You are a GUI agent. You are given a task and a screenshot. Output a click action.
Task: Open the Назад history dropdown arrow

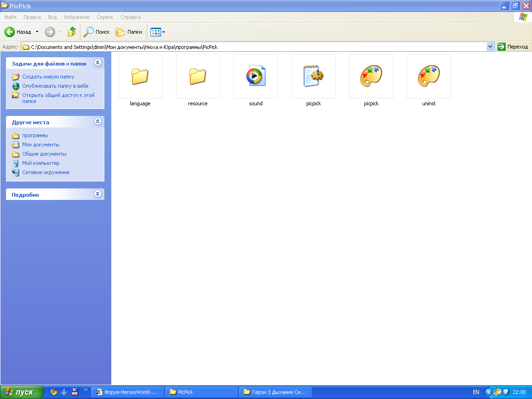click(x=37, y=32)
